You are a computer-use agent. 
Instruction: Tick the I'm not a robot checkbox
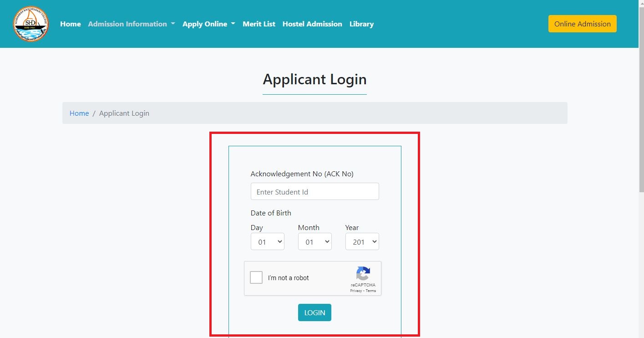(256, 277)
